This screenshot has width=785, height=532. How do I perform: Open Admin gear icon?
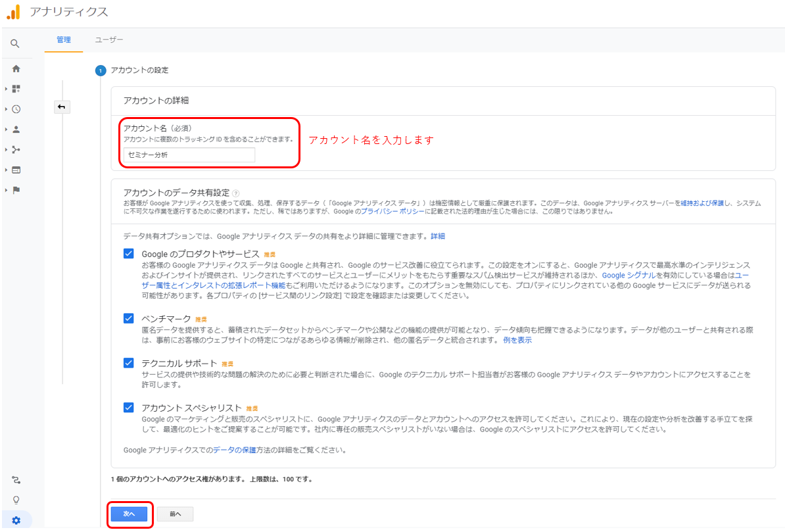[16, 520]
